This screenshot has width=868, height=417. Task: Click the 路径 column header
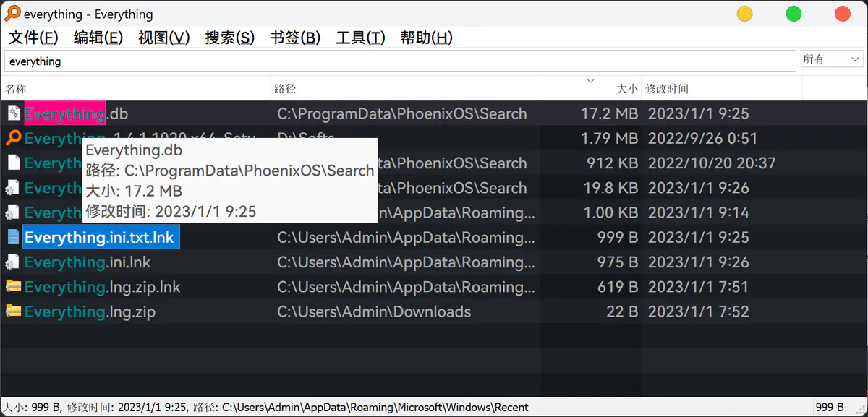[285, 89]
